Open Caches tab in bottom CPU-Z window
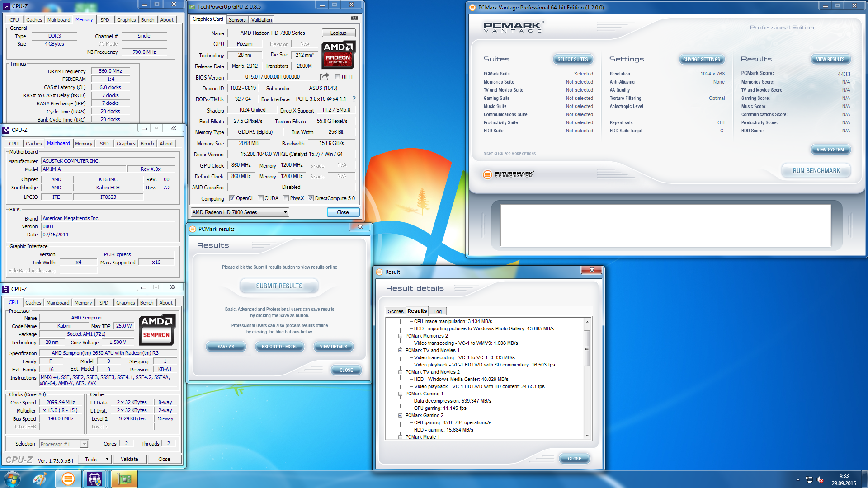 point(33,303)
